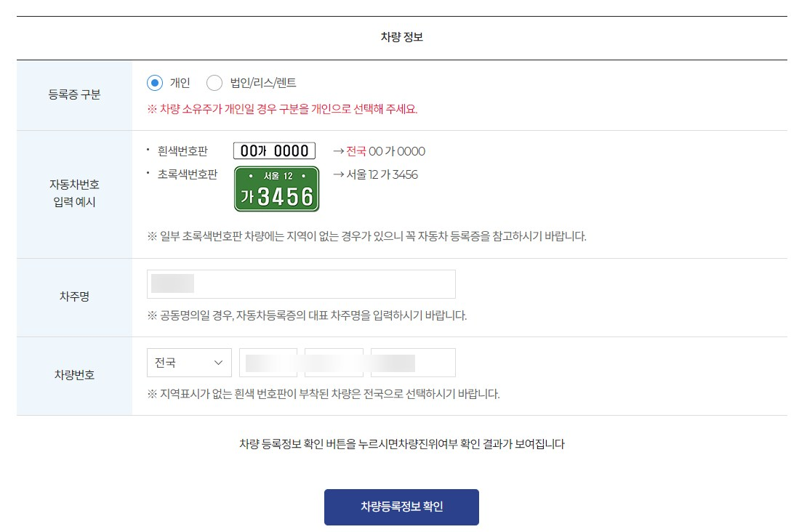Click the green 서울 12 가 3456 plate image
Screen dimensions: 799x532
(276, 187)
